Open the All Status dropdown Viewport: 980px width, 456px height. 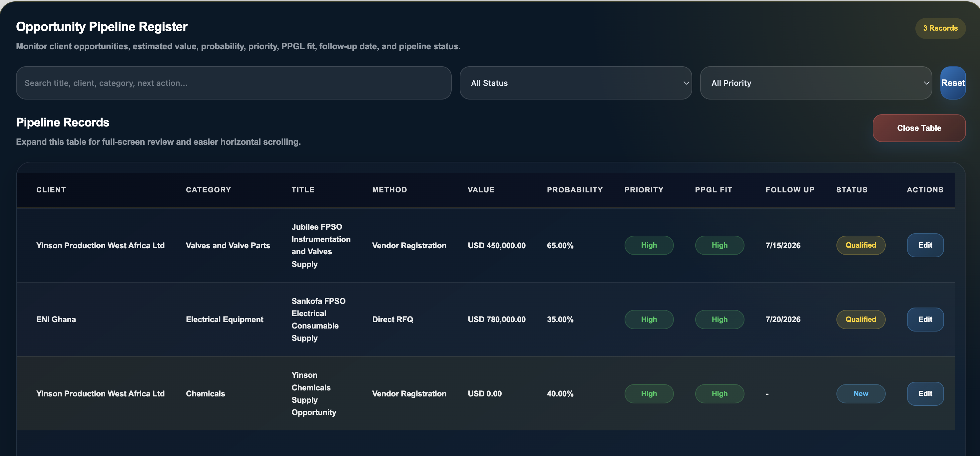click(576, 83)
